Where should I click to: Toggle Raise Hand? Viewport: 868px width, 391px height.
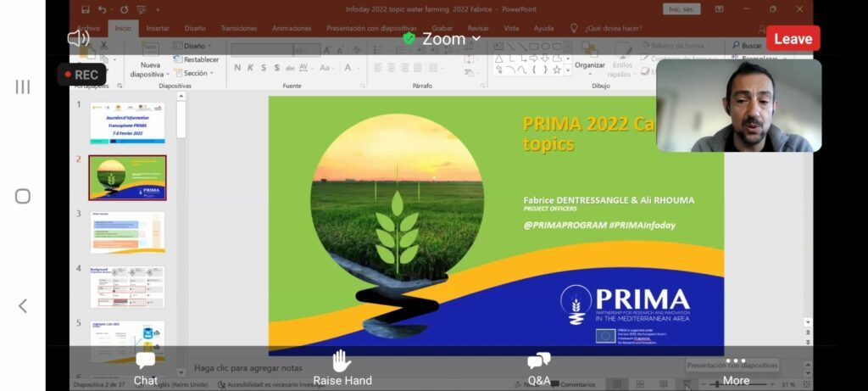pyautogui.click(x=342, y=368)
